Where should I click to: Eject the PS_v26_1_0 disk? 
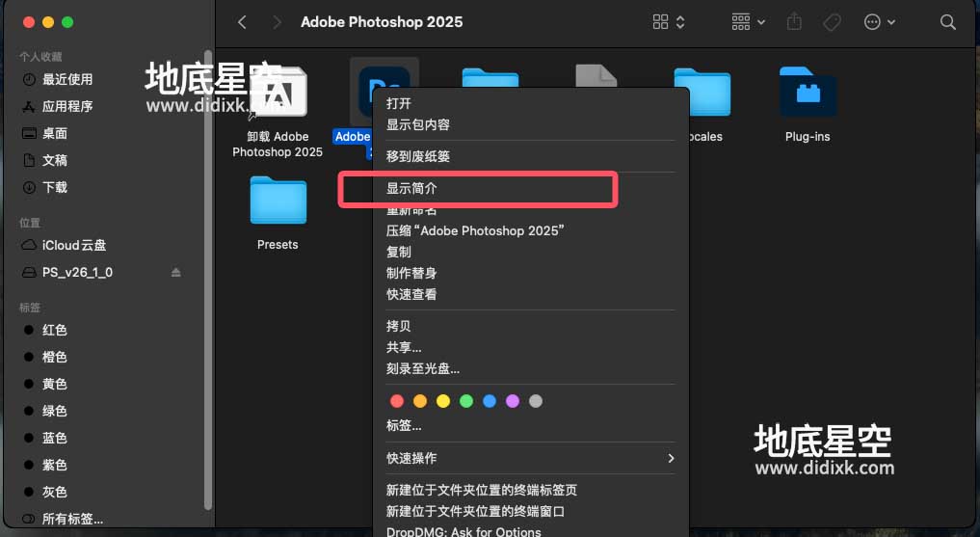pos(175,272)
